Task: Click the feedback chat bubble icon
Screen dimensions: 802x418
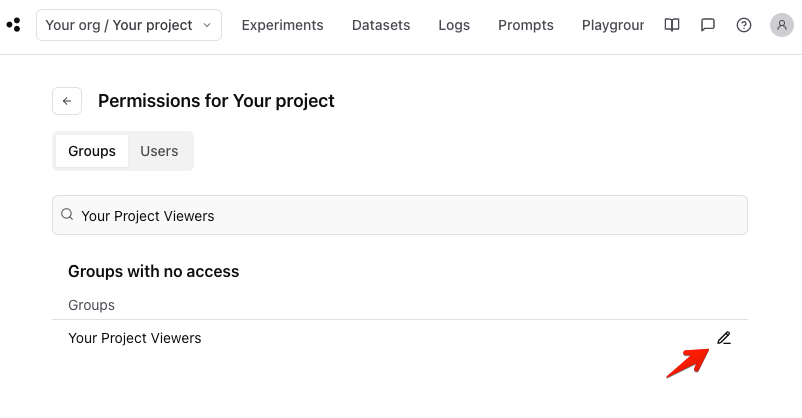Action: (x=708, y=25)
